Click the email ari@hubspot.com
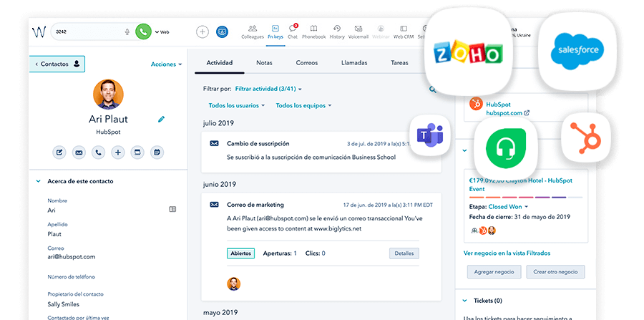This screenshot has height=320, width=644. pos(72,257)
